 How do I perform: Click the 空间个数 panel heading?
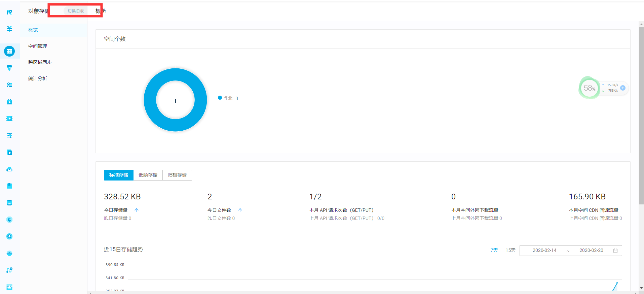tap(115, 39)
